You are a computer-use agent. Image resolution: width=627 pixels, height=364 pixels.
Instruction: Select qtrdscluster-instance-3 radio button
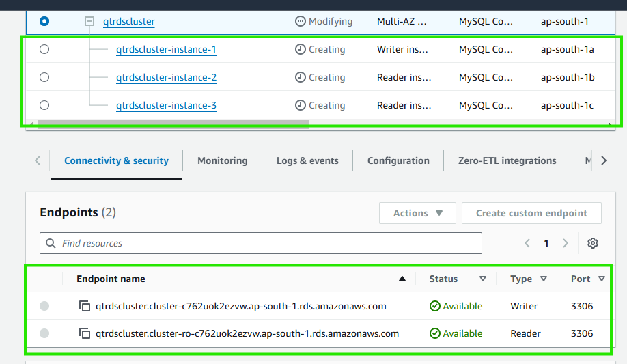click(x=44, y=105)
